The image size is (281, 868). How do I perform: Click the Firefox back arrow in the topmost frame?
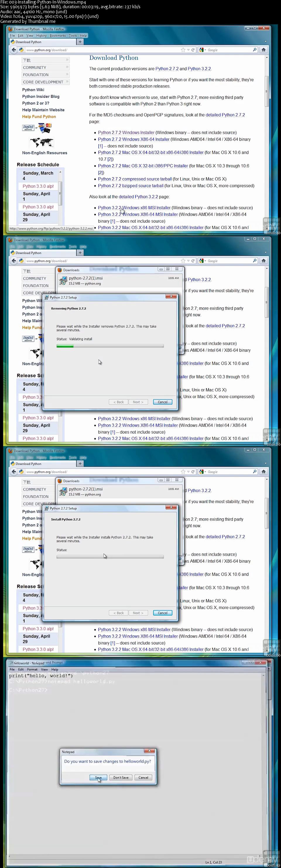(13, 50)
